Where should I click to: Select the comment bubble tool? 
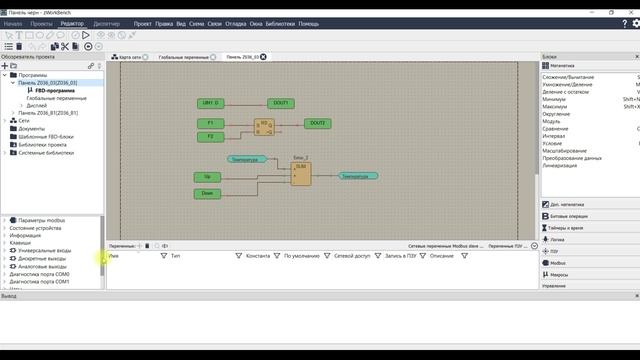[60, 36]
